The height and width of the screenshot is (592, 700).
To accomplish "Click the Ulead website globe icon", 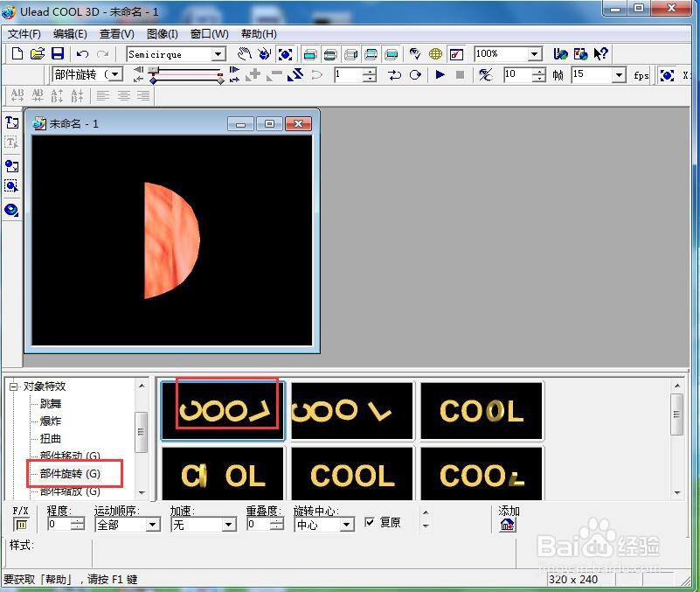I will pos(560,54).
